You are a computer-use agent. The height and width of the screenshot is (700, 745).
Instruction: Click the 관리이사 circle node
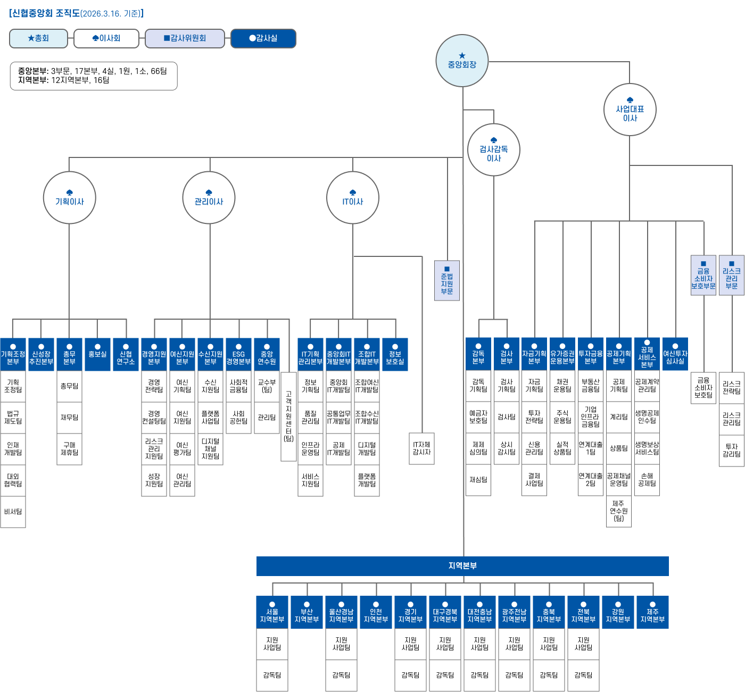click(x=209, y=198)
